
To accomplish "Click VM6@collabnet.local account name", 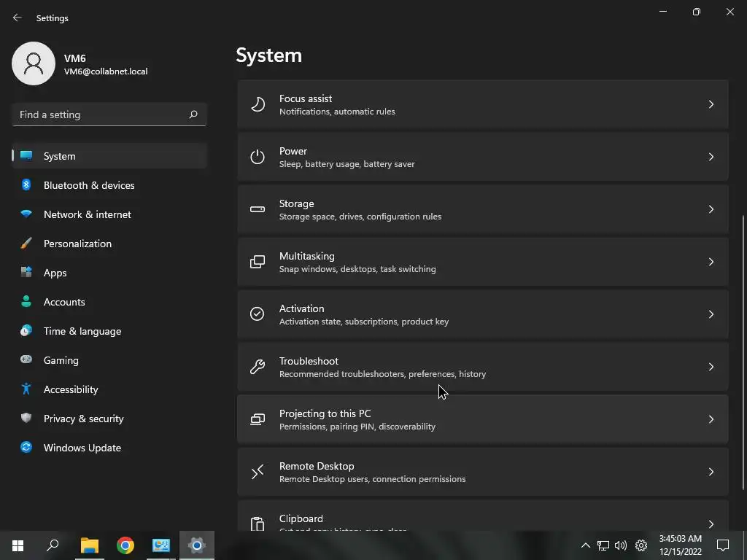I will coord(106,71).
